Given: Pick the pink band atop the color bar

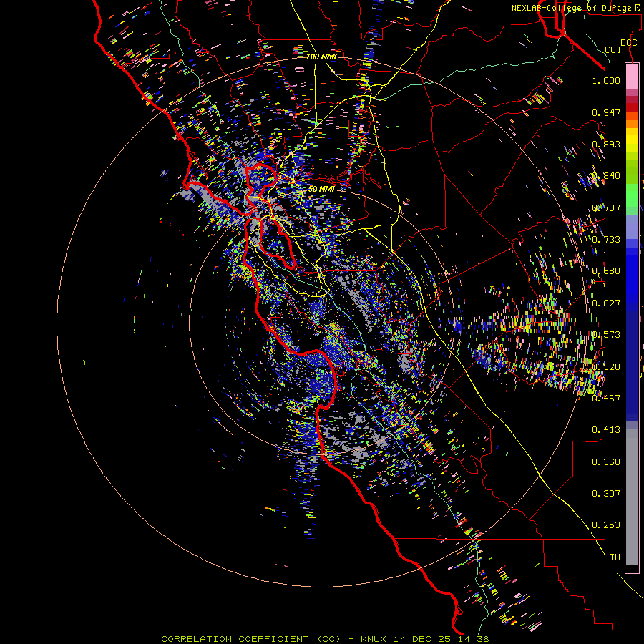Looking at the screenshot, I should point(632,76).
